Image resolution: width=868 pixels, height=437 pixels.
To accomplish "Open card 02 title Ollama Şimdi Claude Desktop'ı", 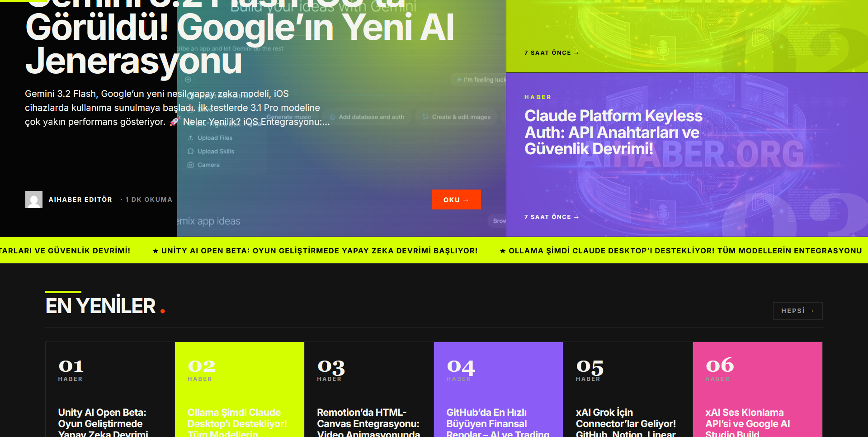I will [237, 423].
